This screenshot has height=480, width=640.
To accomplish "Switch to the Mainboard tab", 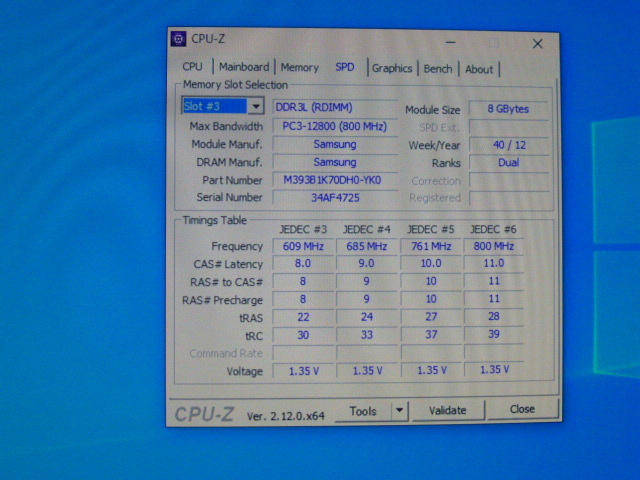I will click(x=244, y=67).
